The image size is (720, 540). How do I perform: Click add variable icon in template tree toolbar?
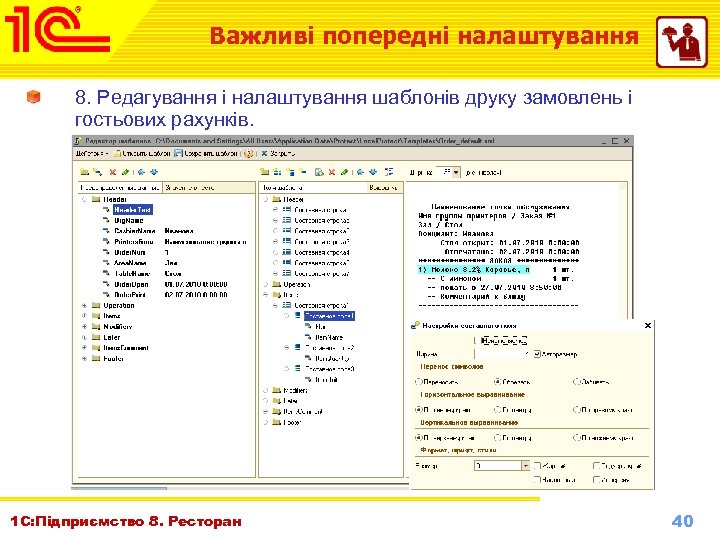[303, 172]
